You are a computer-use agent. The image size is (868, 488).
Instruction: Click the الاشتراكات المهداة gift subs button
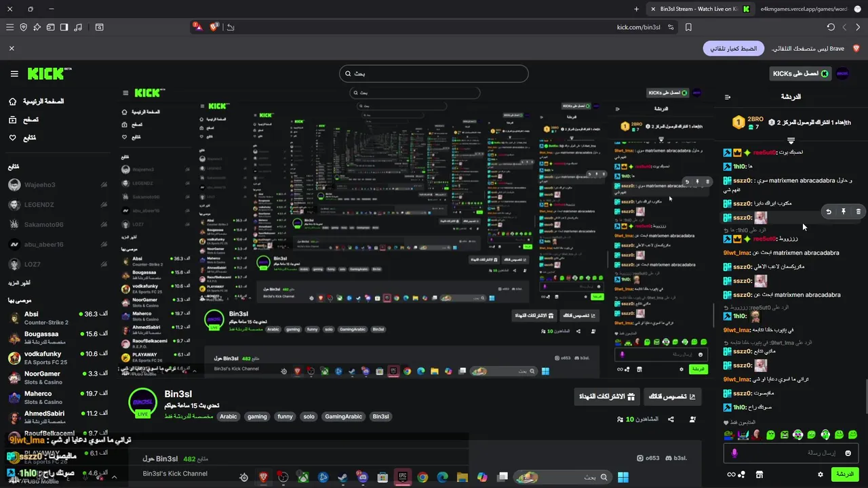tap(606, 396)
